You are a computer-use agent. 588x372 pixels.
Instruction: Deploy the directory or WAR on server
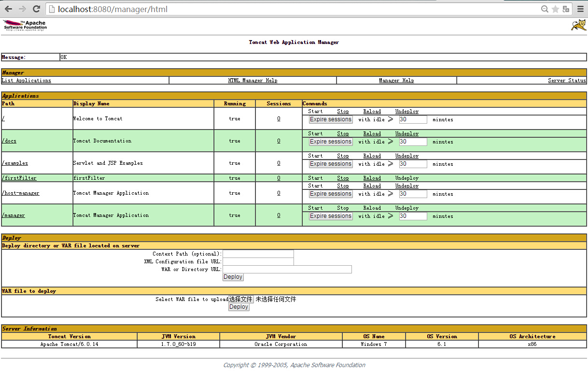tap(233, 277)
